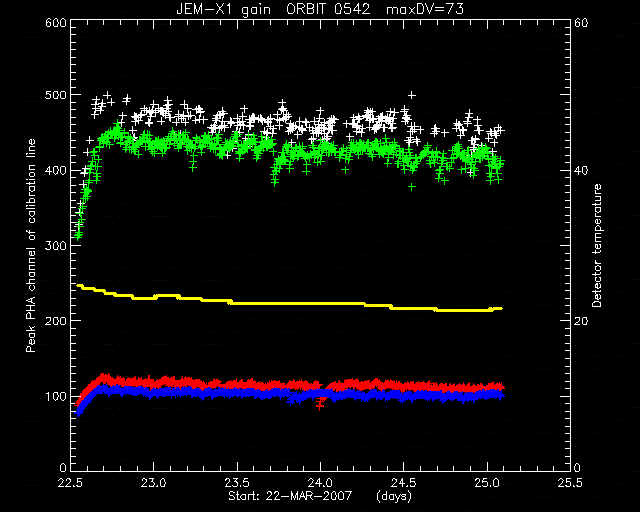The image size is (640, 512).
Task: Click the 24.0 tick label on x-axis
Action: click(320, 483)
